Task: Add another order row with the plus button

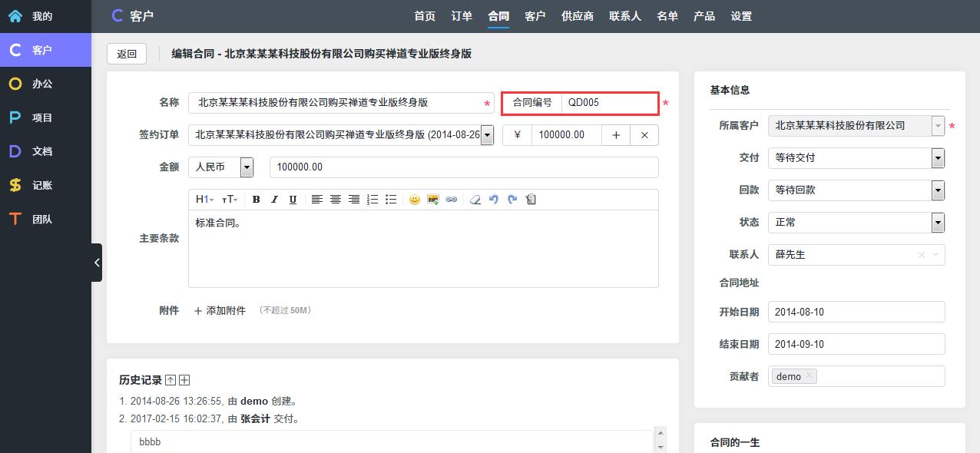Action: click(x=616, y=135)
